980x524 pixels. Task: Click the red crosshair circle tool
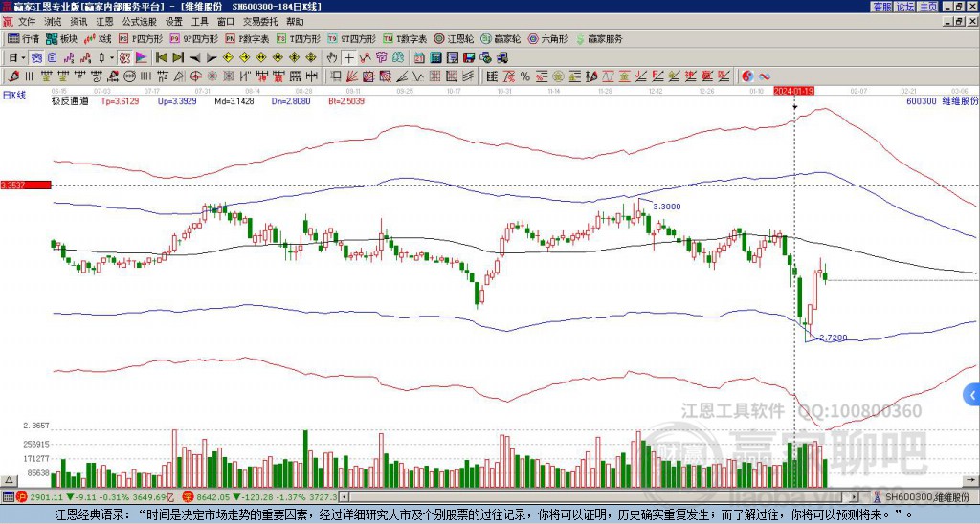tap(195, 76)
